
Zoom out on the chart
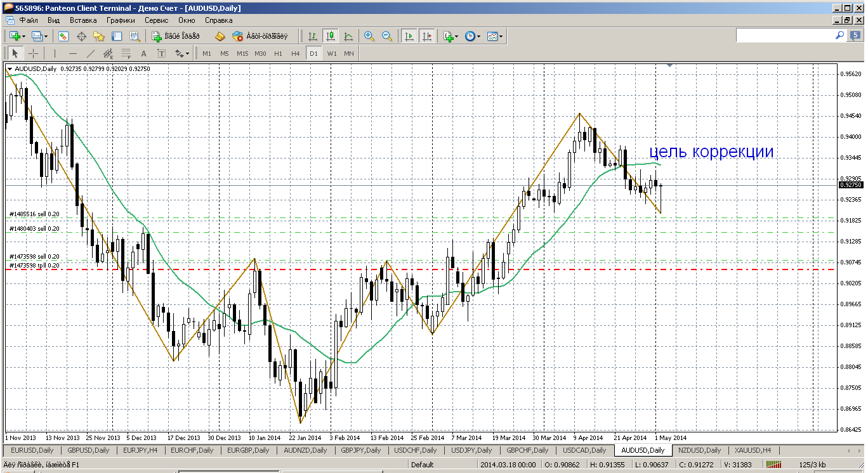pos(386,36)
